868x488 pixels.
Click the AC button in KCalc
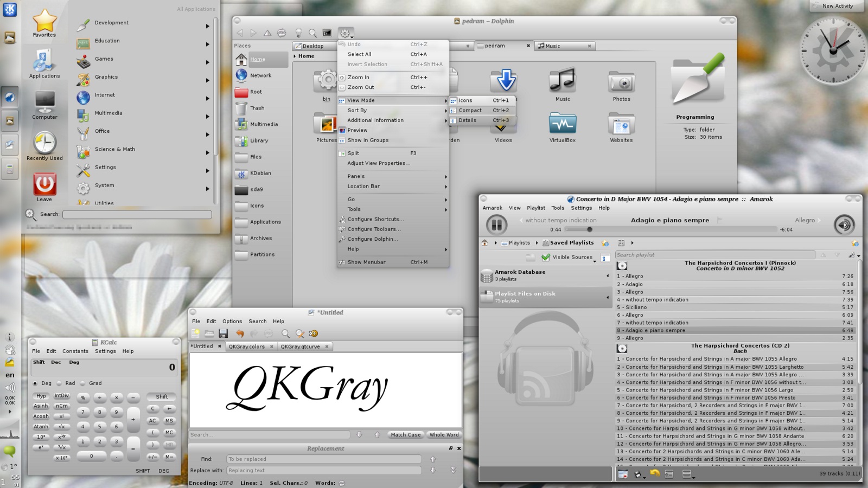(x=152, y=421)
